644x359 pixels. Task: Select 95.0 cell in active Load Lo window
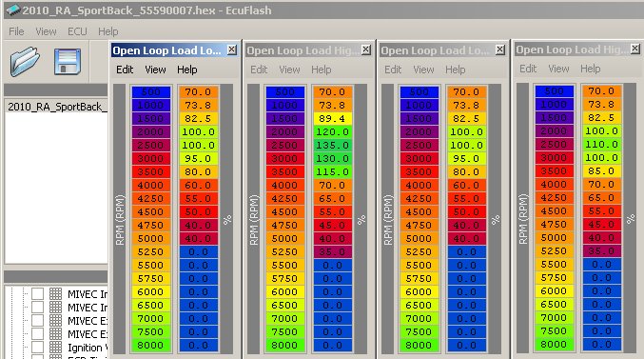pos(198,159)
